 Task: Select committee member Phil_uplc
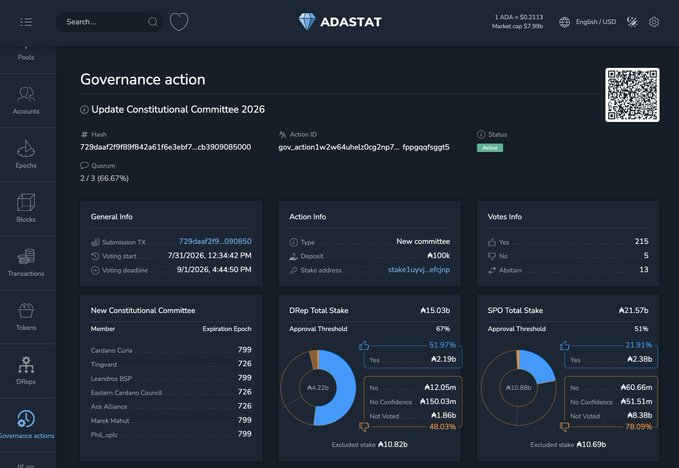click(104, 435)
